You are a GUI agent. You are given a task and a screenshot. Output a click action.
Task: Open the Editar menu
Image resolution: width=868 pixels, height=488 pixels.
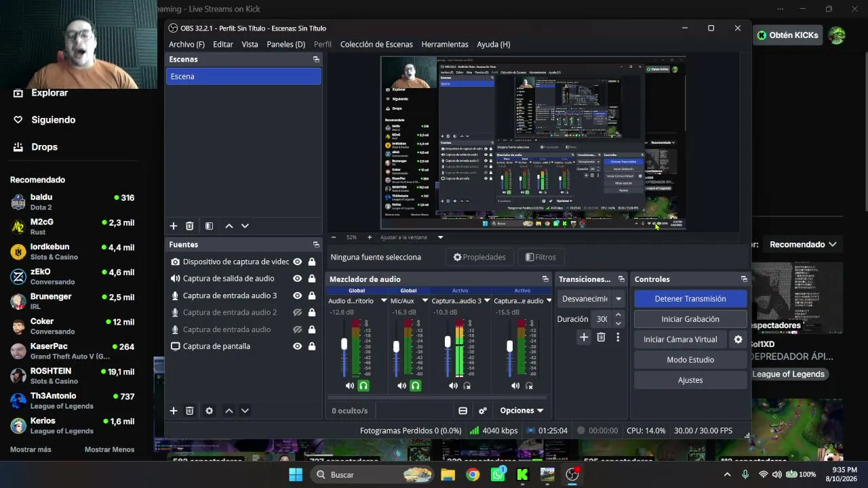[223, 45]
